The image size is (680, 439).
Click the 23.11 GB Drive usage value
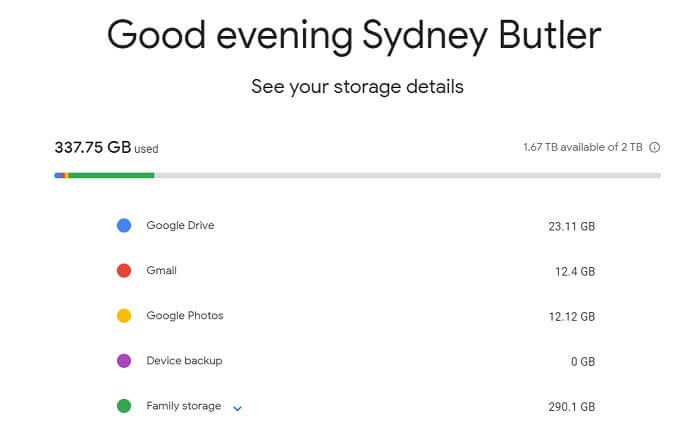571,227
